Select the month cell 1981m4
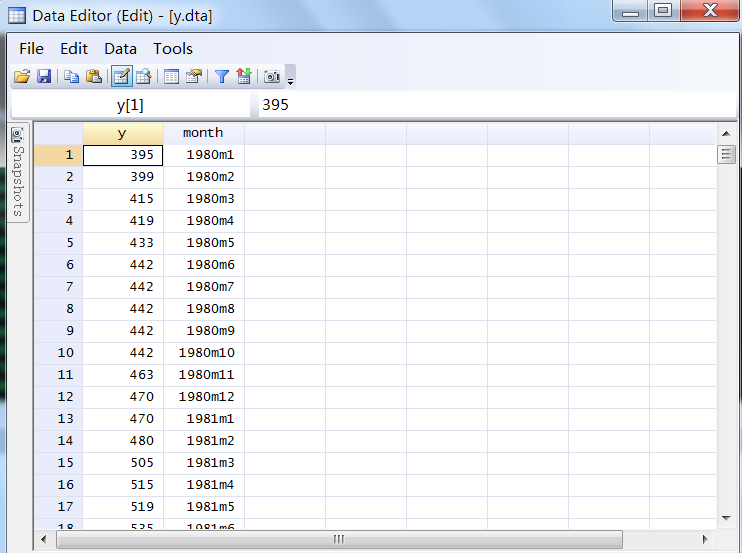The height and width of the screenshot is (553, 742). tap(204, 485)
